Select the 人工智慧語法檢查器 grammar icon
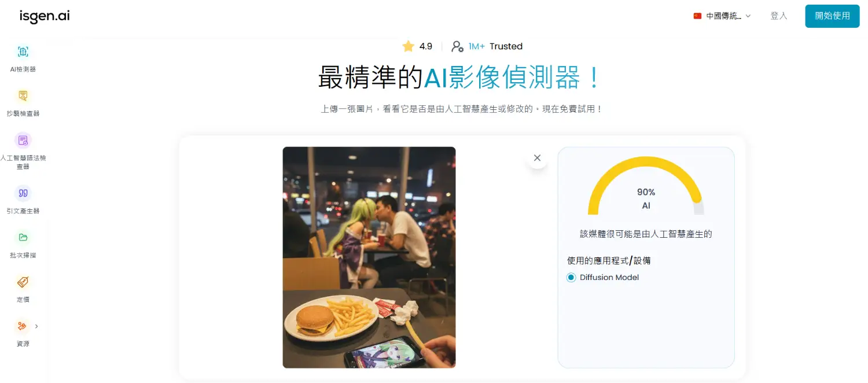The width and height of the screenshot is (868, 383). [x=23, y=140]
